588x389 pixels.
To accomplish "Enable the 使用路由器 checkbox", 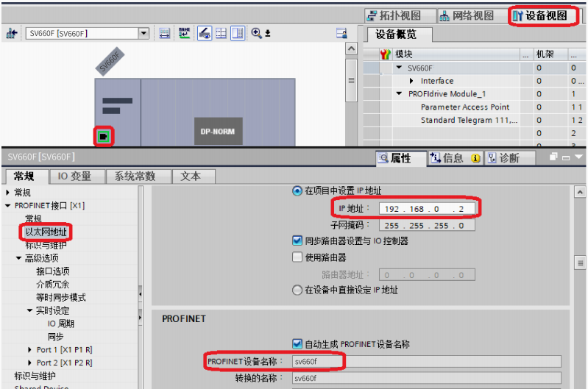I will coord(297,257).
